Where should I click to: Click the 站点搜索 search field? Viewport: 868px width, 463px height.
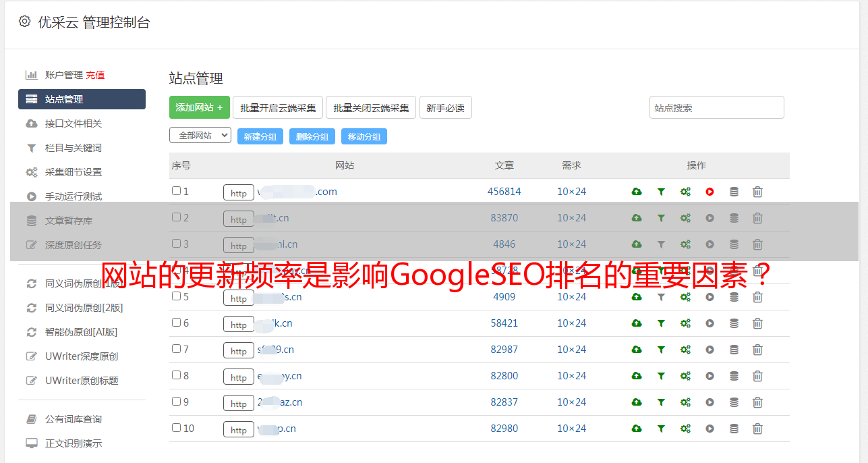[716, 107]
